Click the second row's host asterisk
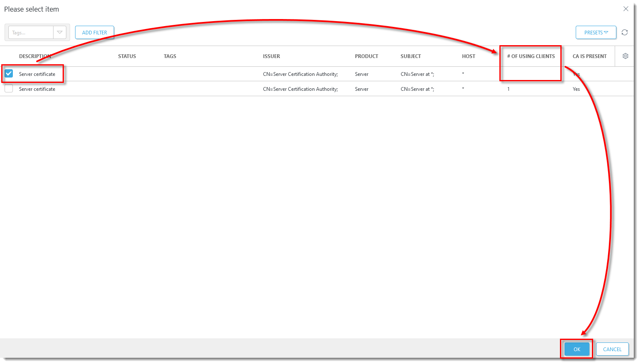 463,89
